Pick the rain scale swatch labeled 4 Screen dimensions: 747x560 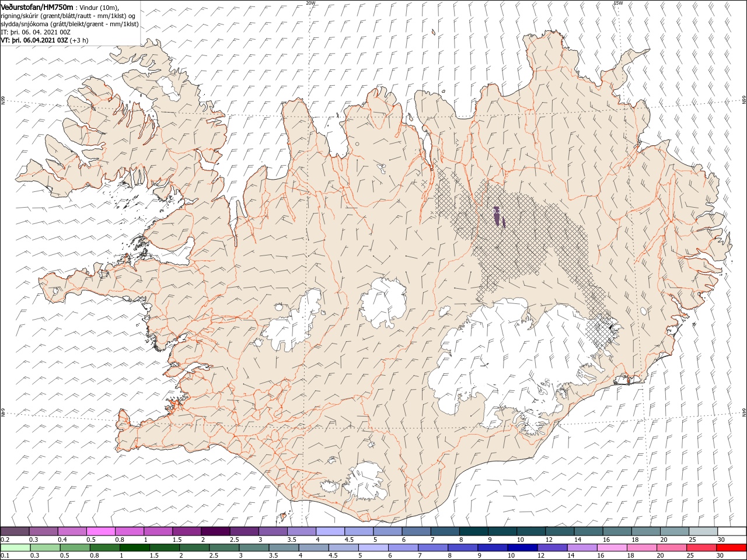click(313, 547)
